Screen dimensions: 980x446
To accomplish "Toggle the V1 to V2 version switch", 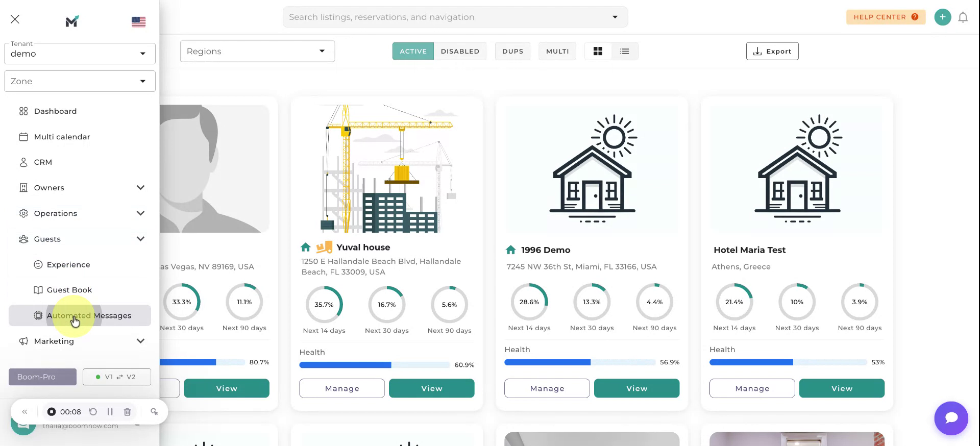I will click(117, 377).
